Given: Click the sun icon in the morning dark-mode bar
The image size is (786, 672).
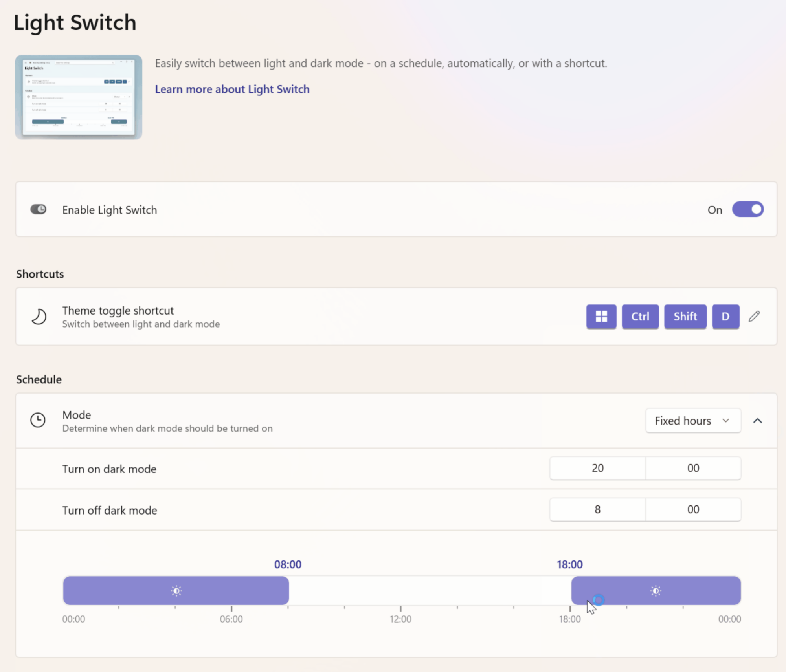Looking at the screenshot, I should click(x=176, y=590).
